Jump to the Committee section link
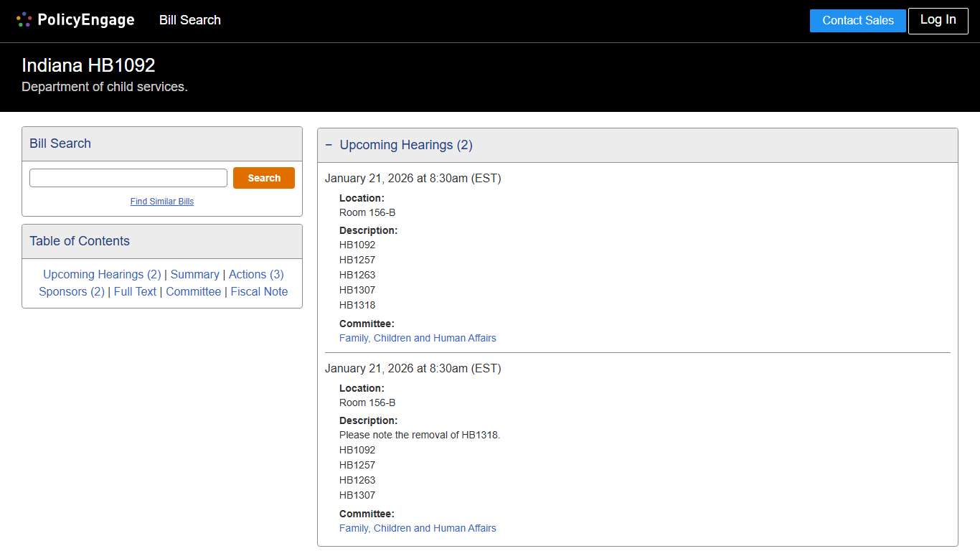 click(193, 291)
